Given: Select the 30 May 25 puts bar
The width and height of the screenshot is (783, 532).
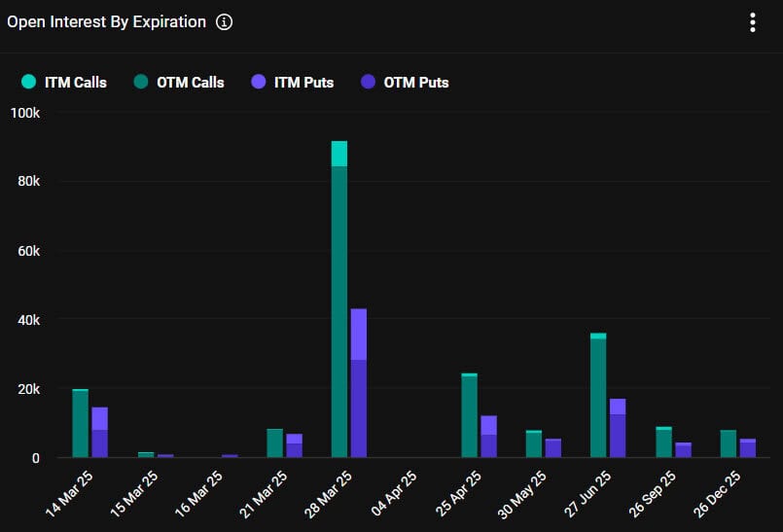Looking at the screenshot, I should click(x=552, y=447).
